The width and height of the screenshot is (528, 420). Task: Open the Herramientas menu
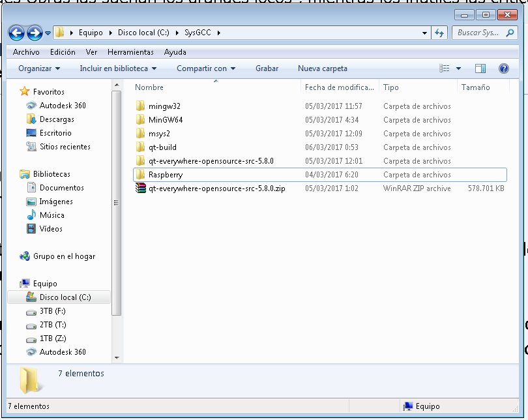[130, 52]
